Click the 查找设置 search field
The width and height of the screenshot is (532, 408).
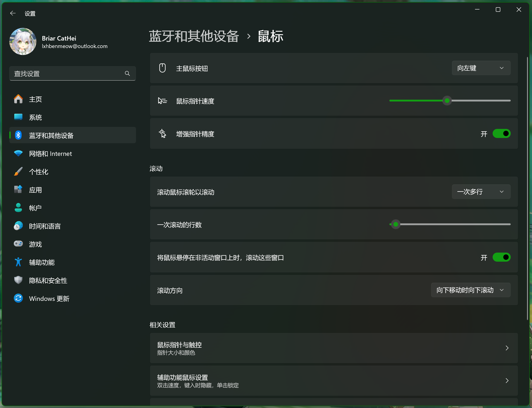coord(68,73)
